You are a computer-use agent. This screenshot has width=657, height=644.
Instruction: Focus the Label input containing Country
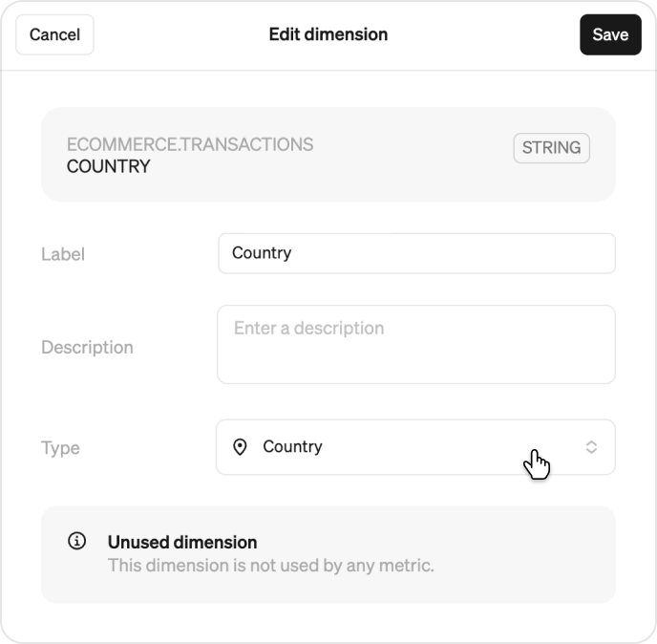tap(416, 253)
